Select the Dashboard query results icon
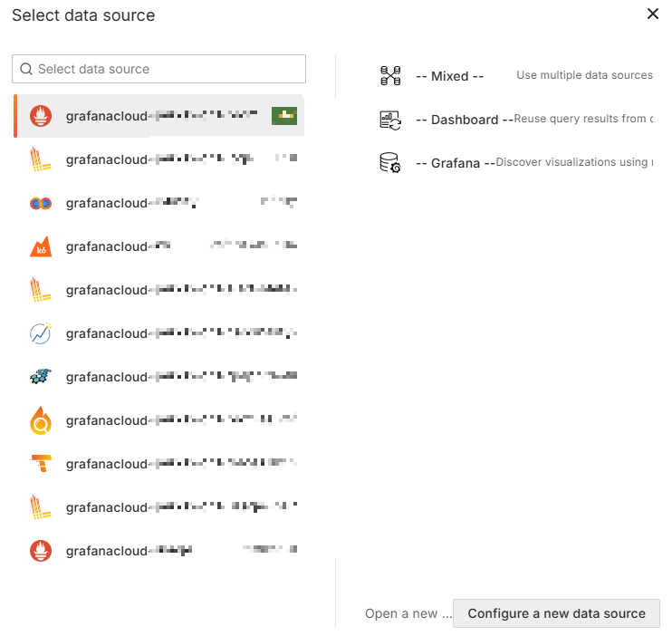This screenshot has width=672, height=636. (390, 120)
